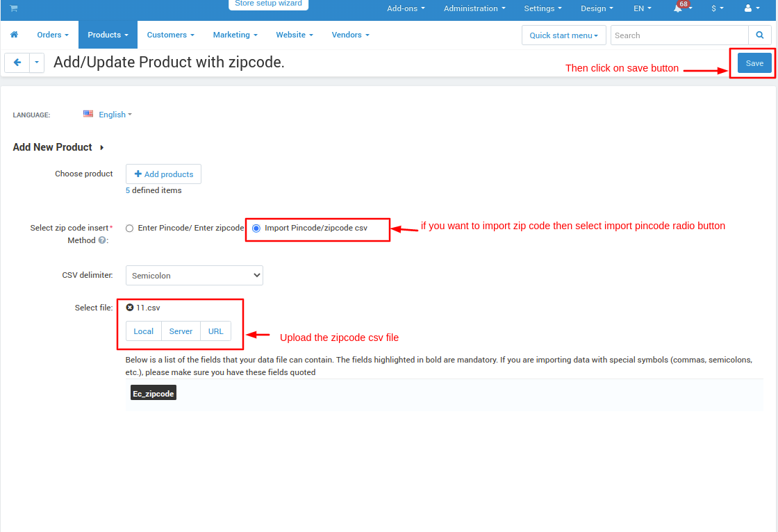Click the Add products button
The height and width of the screenshot is (532, 778).
point(163,174)
